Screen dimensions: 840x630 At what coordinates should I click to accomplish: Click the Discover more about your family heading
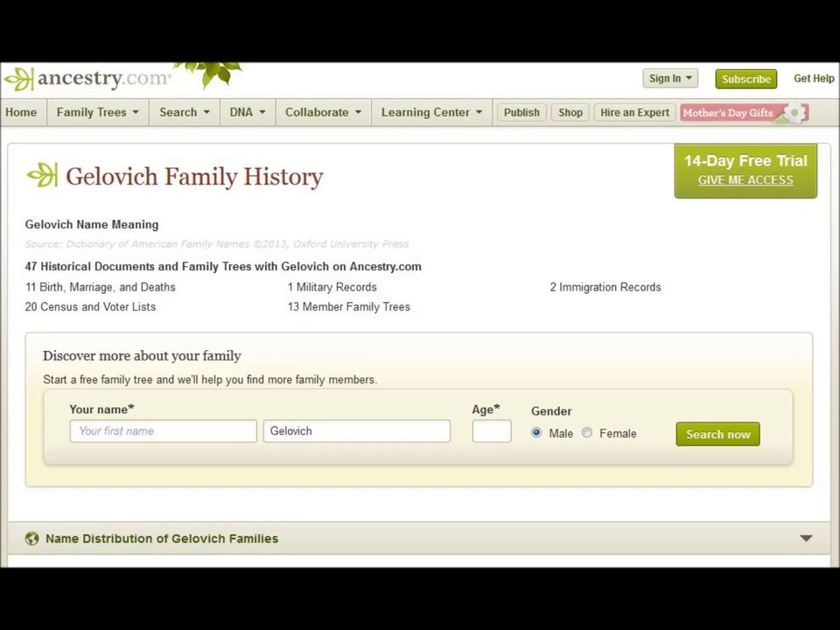tap(142, 356)
